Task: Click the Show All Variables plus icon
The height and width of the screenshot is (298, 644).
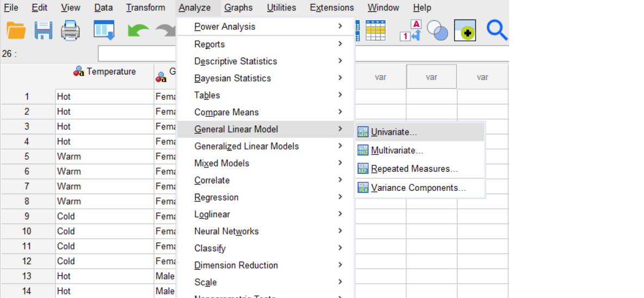Action: click(465, 31)
